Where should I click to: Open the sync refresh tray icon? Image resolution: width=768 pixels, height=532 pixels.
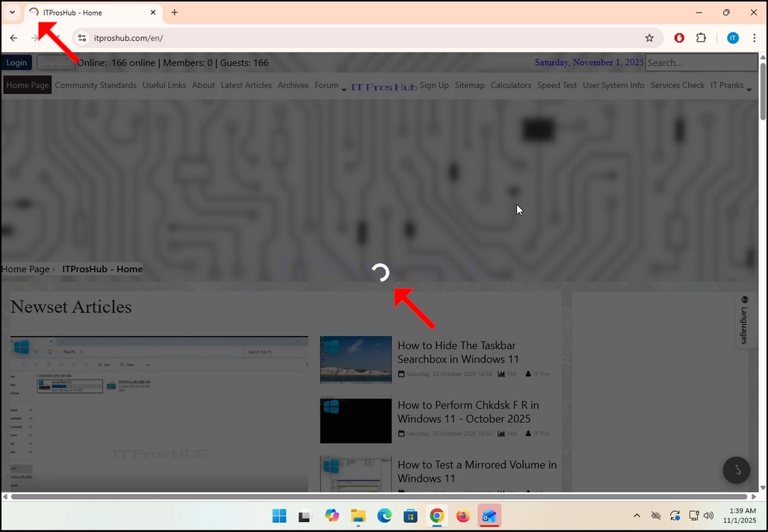point(675,516)
